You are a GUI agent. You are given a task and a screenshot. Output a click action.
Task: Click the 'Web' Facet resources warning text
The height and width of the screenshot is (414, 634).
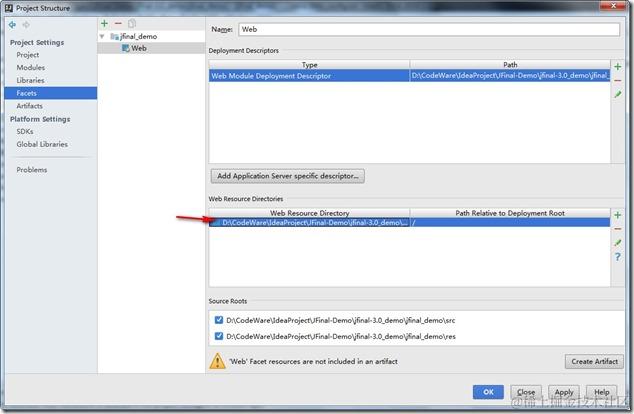(313, 361)
